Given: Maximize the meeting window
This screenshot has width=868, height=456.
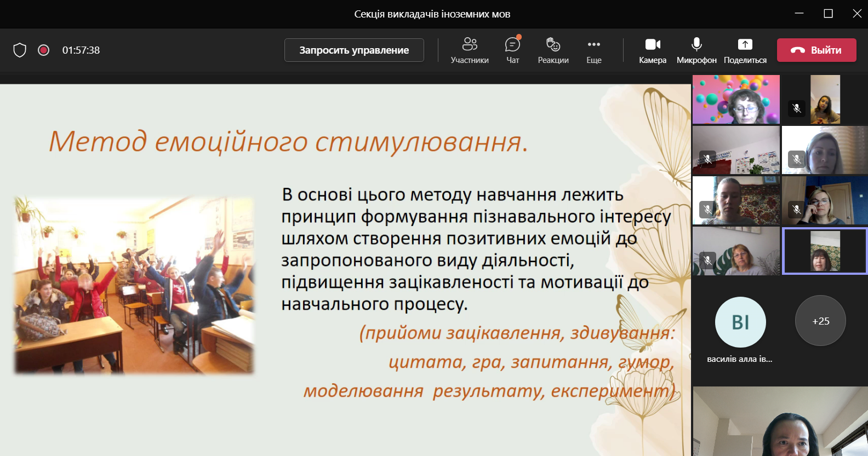Looking at the screenshot, I should tap(828, 14).
